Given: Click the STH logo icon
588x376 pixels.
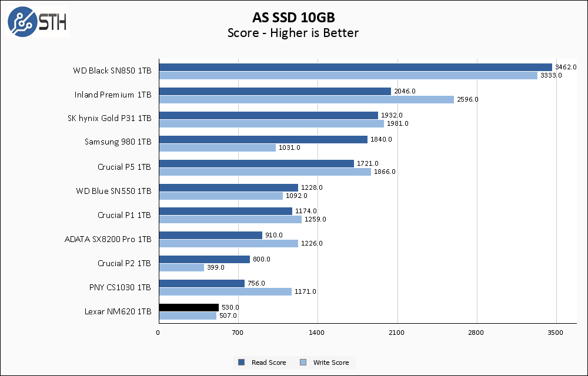Looking at the screenshot, I should 38,21.
